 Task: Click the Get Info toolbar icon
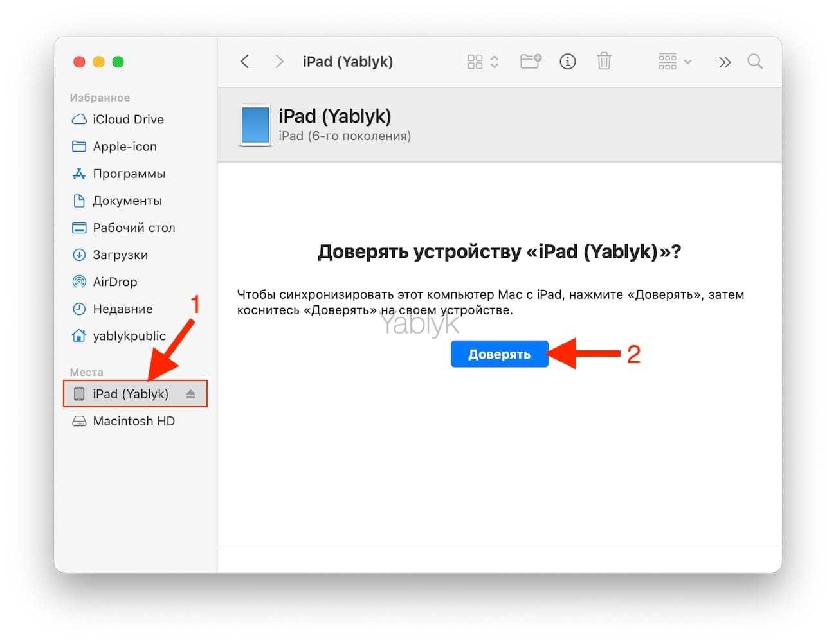(x=567, y=62)
